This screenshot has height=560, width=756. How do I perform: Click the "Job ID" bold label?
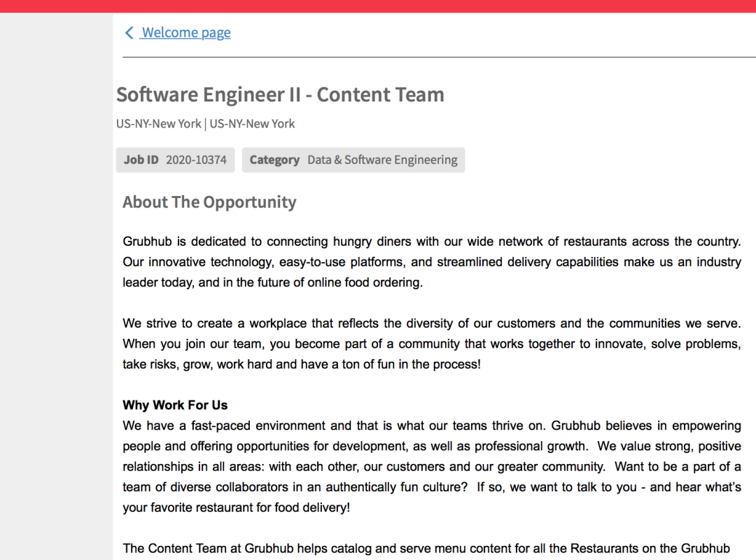tap(141, 160)
